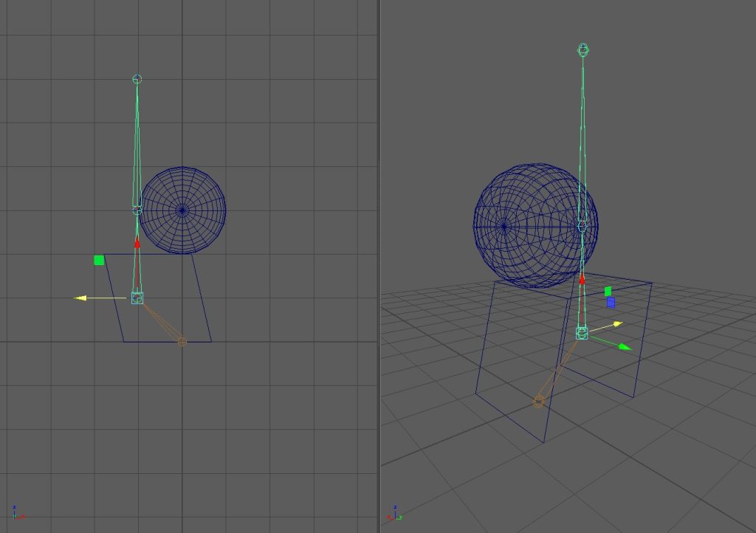The width and height of the screenshot is (756, 533).
Task: Click the green square plane handle in left view
Action: (x=99, y=261)
